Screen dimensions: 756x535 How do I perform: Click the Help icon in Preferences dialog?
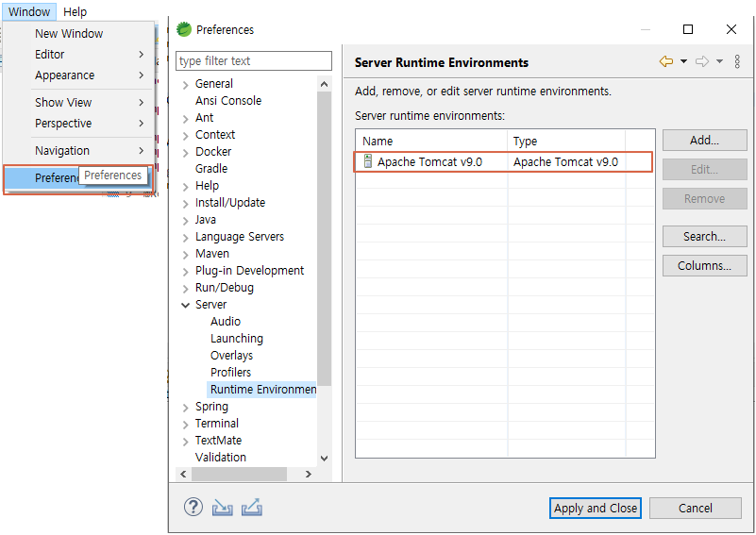[193, 507]
